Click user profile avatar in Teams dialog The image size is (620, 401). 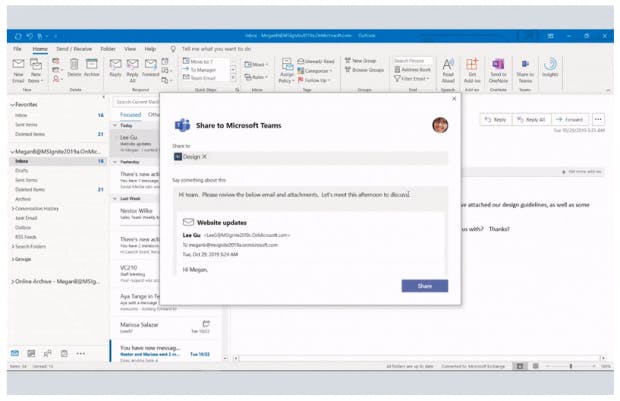pos(440,125)
